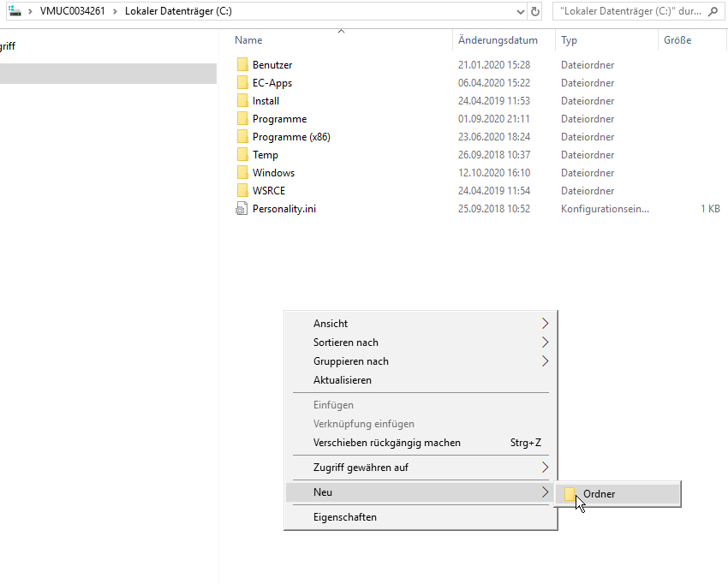The width and height of the screenshot is (728, 584).
Task: Click the folder icon next to Ordner
Action: [570, 494]
